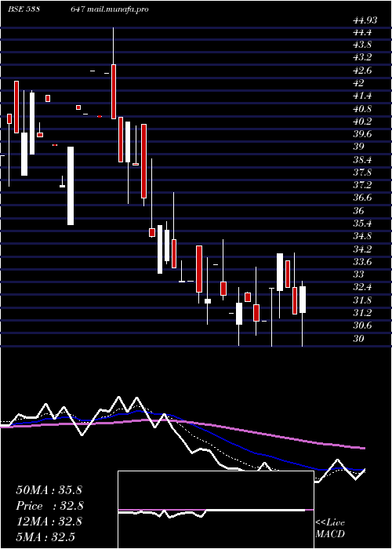Click the 35.4 price axis label
Screen dimensions: 392x549
pos(362,224)
